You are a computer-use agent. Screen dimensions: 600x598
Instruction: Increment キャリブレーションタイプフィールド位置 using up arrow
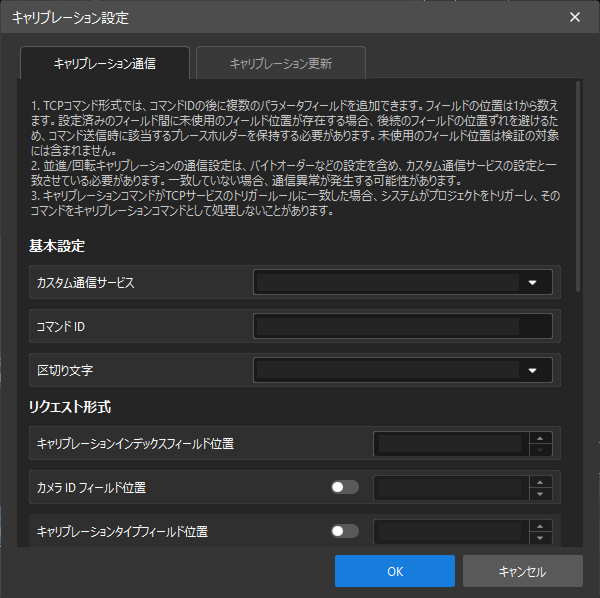pyautogui.click(x=540, y=526)
